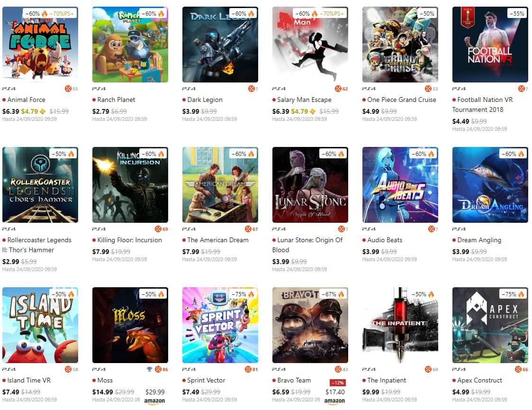Click the Amazon logo under Bravo Team
Viewport: 532px width, 410px height.
(334, 401)
